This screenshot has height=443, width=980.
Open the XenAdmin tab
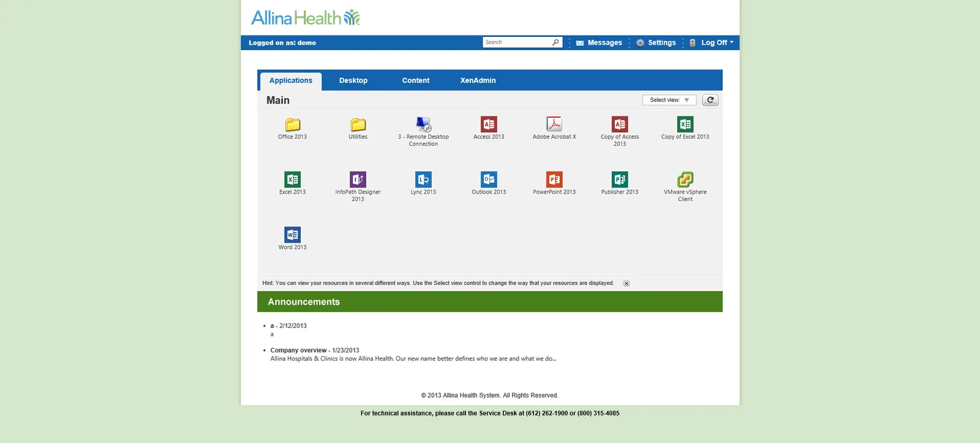478,81
